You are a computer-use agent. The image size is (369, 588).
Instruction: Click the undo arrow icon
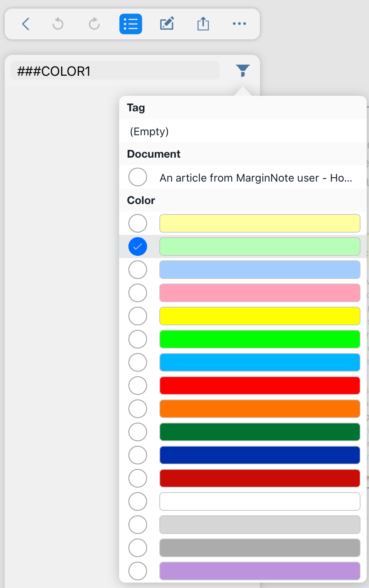[58, 24]
